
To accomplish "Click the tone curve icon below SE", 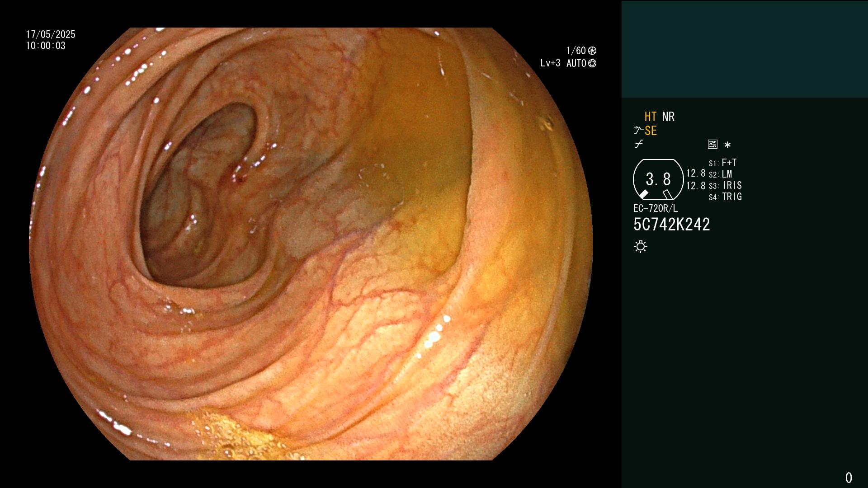I will 639,145.
